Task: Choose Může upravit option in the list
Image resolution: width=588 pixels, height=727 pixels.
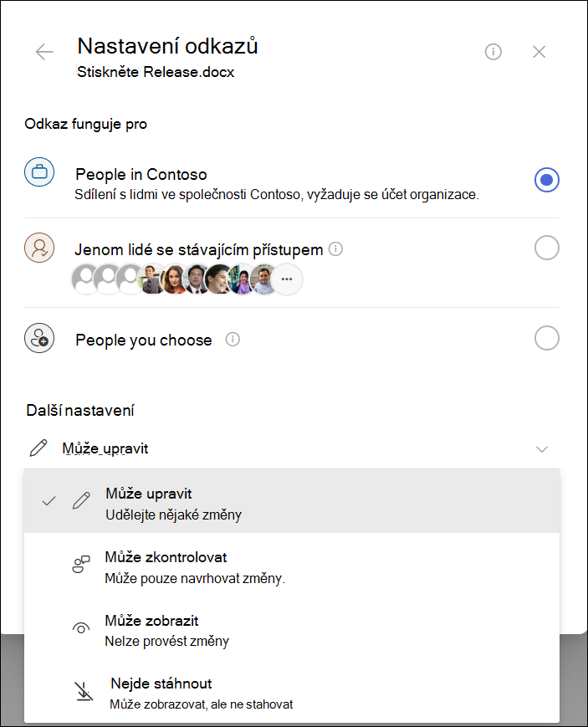Action: [292, 501]
